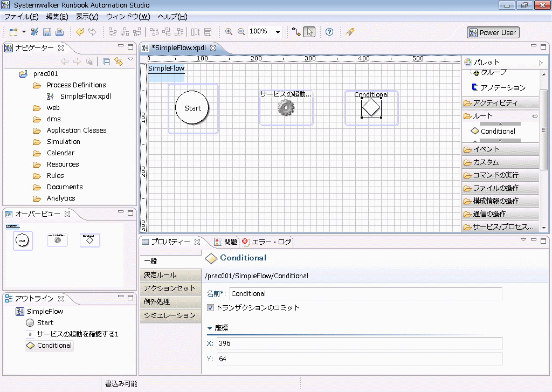Zoom out with the magnifier minus icon
This screenshot has width=552, height=392.
(241, 32)
